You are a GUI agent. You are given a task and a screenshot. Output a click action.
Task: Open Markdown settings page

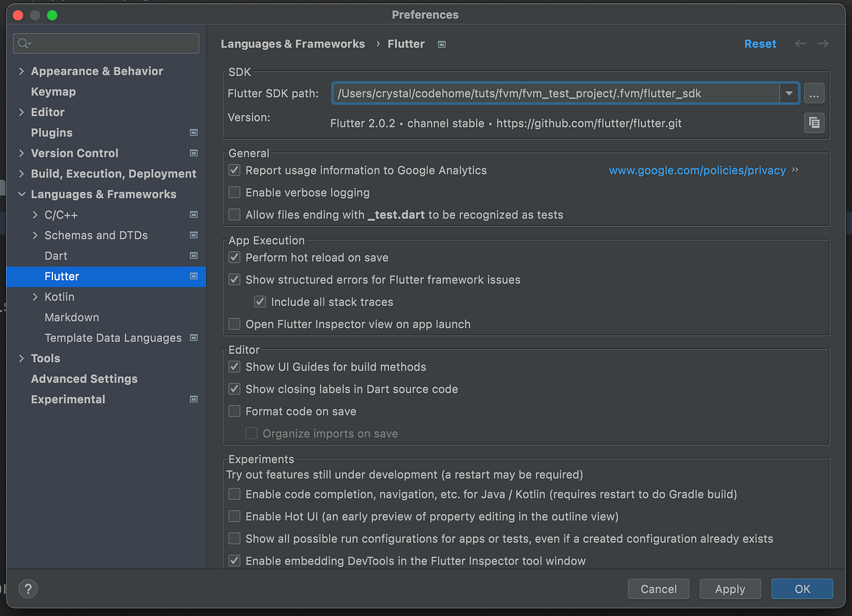tap(72, 317)
